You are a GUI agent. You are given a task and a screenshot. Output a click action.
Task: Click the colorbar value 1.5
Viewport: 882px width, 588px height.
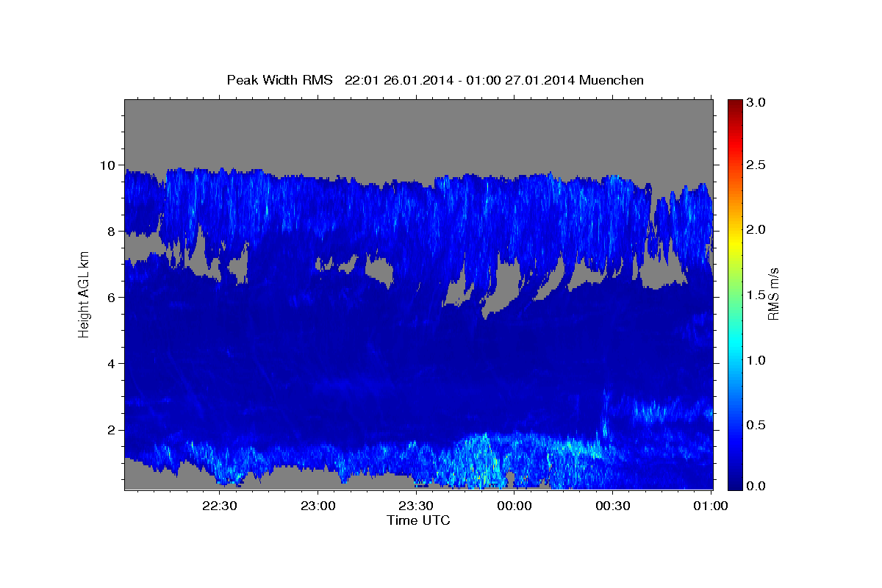tap(757, 295)
